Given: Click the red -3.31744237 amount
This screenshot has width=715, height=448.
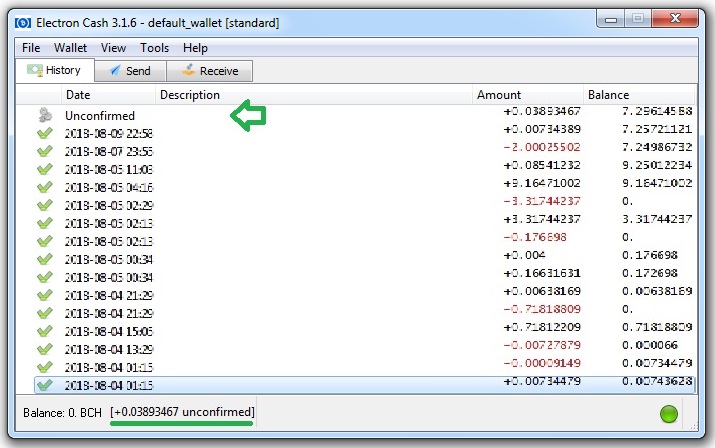Looking at the screenshot, I should tap(542, 201).
